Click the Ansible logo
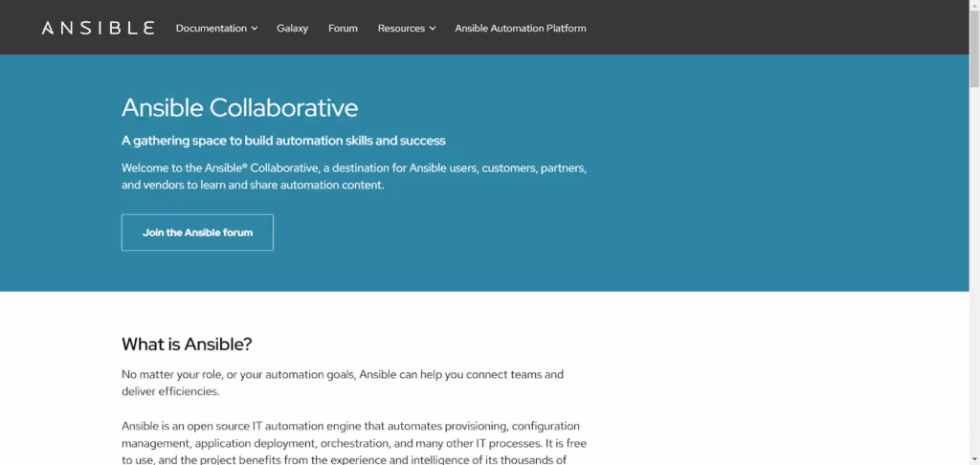Image resolution: width=980 pixels, height=465 pixels. click(x=98, y=28)
